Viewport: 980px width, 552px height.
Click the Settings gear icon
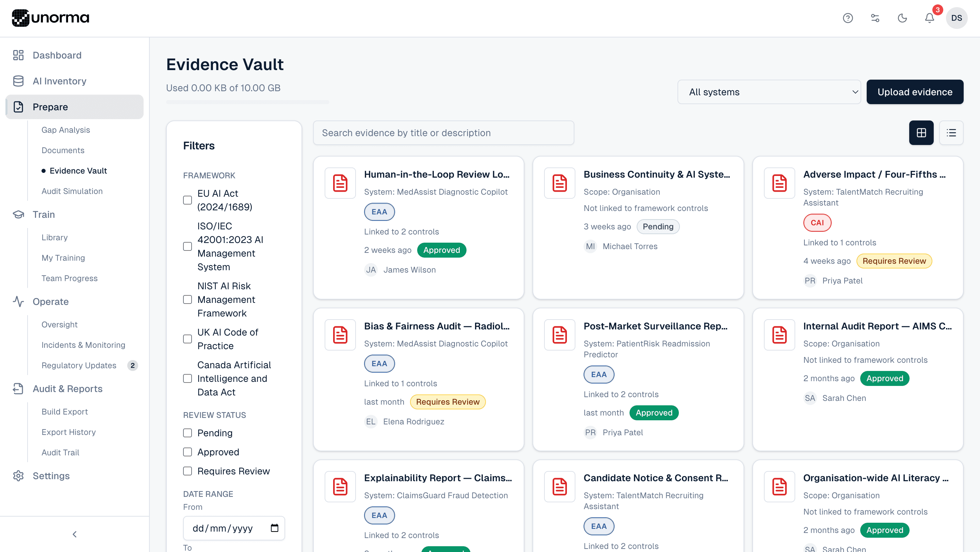(18, 476)
